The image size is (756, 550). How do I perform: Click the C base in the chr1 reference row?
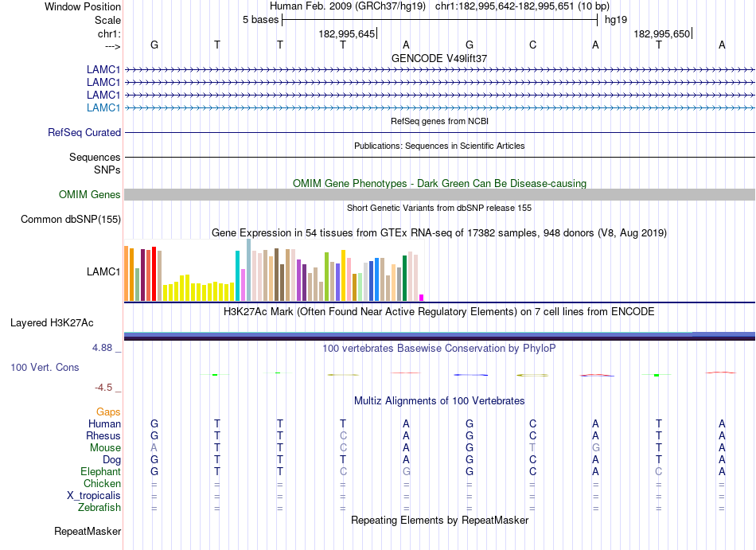pos(532,45)
